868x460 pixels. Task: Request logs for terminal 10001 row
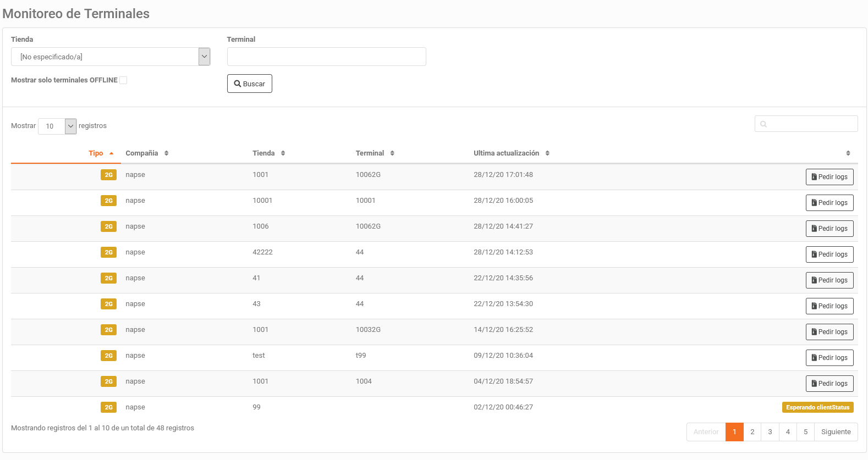point(829,203)
